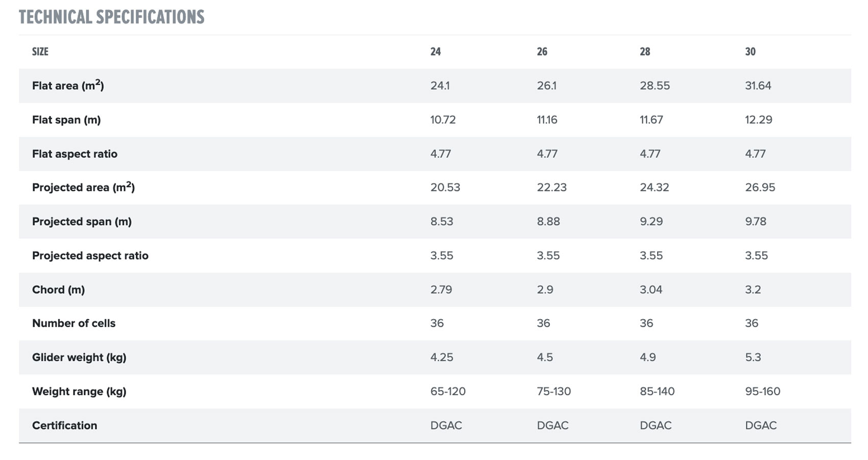Click the SIZE column header
The width and height of the screenshot is (868, 460).
click(40, 52)
